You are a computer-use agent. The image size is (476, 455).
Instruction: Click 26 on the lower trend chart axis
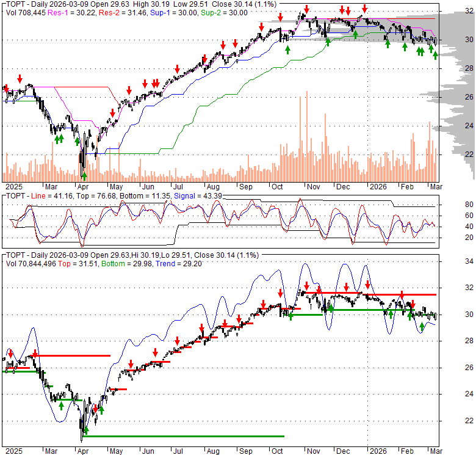coord(469,368)
